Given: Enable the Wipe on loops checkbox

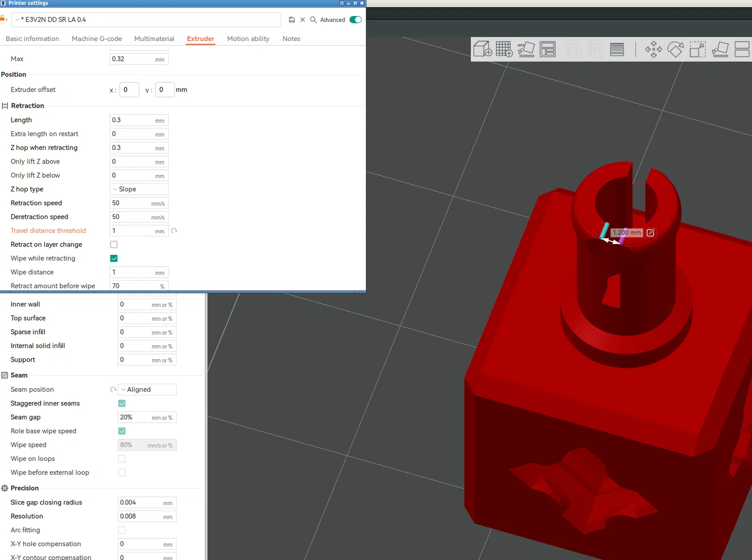Looking at the screenshot, I should (x=122, y=459).
